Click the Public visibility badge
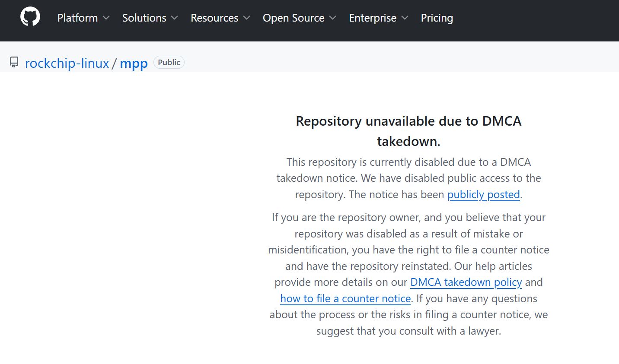This screenshot has width=619, height=364. pos(169,62)
